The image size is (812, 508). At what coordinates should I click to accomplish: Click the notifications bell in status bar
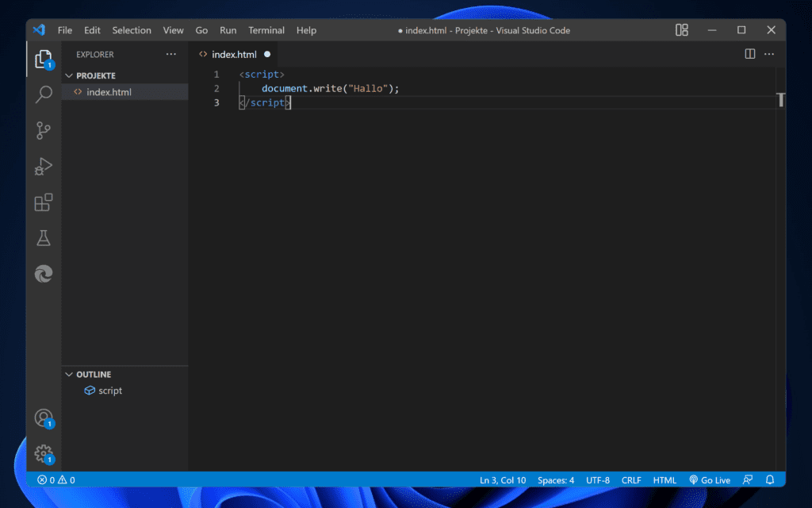(x=769, y=480)
